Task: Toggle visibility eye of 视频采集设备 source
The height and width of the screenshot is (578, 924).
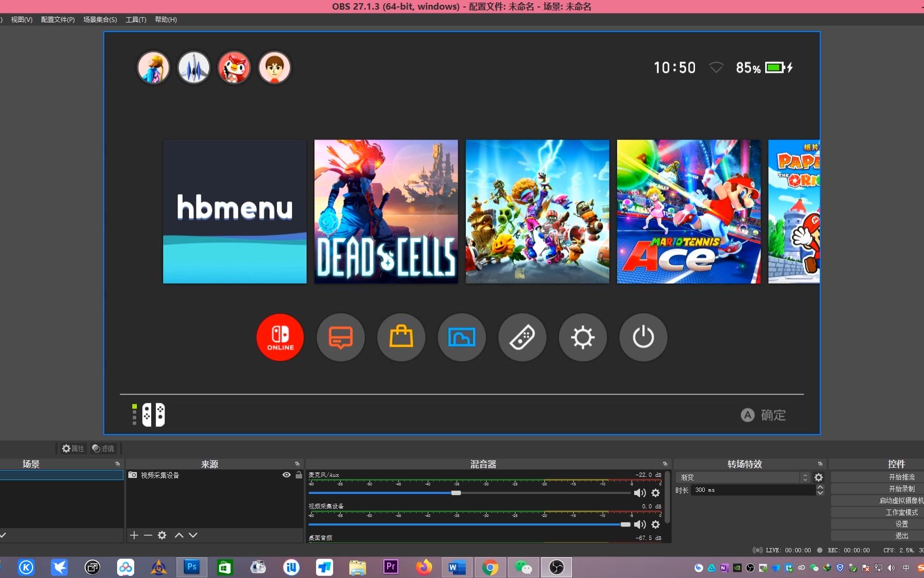Action: click(287, 475)
